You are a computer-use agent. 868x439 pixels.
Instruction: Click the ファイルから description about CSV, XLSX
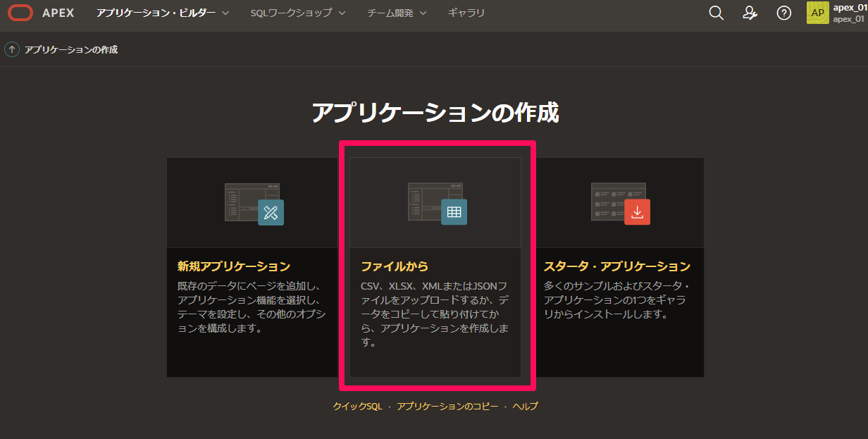[x=435, y=314]
